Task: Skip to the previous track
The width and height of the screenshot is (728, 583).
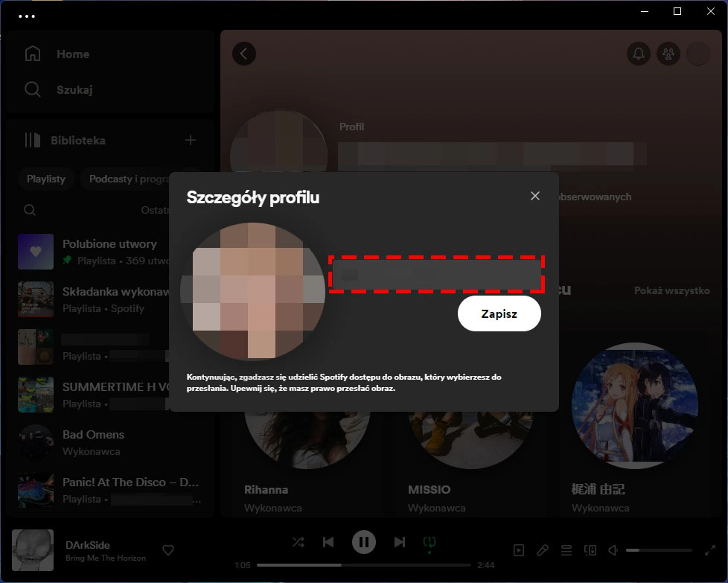Action: point(328,541)
